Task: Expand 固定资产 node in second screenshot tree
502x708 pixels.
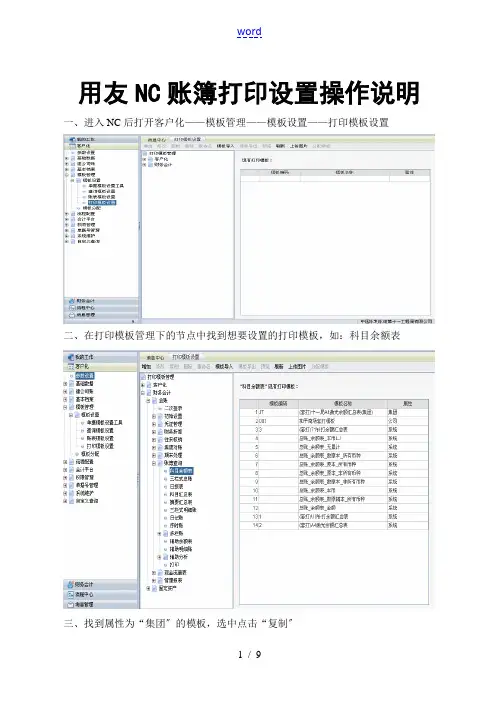Action: [148, 588]
